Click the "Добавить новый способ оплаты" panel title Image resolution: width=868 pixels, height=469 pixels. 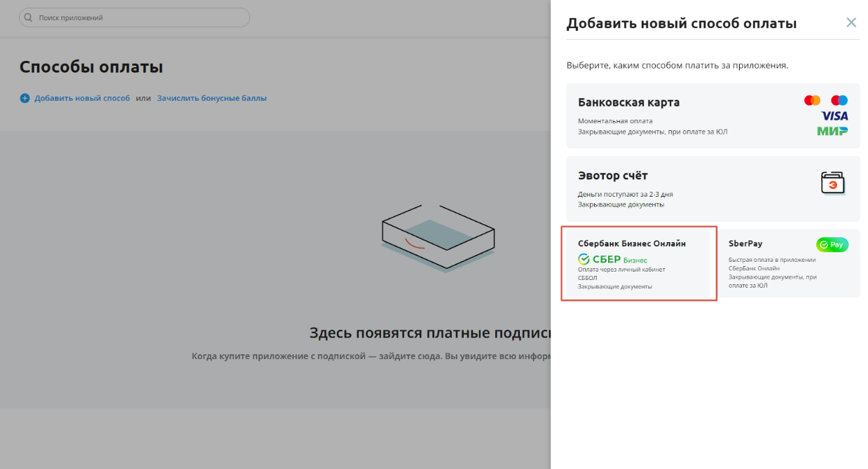point(682,23)
